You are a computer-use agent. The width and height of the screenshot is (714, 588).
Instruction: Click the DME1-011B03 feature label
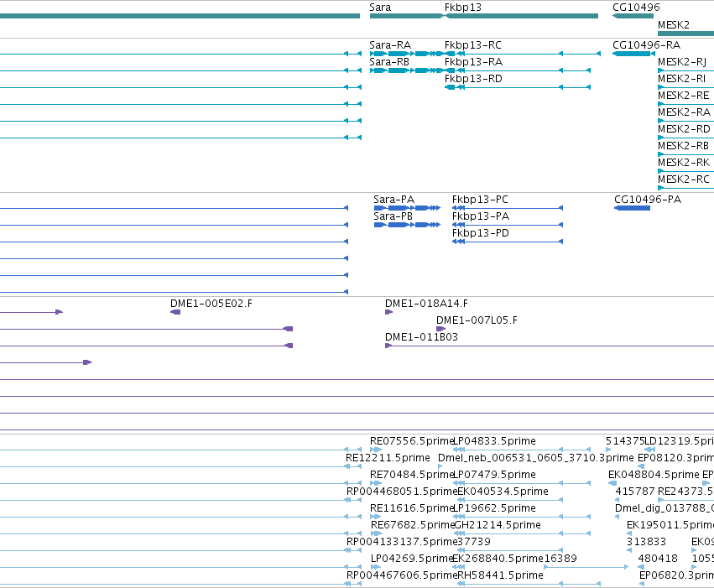pos(421,337)
